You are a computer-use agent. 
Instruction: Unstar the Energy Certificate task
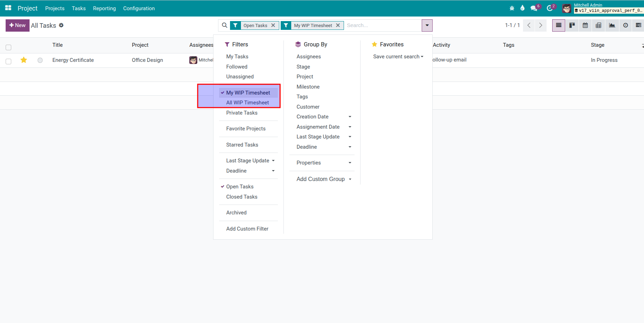click(24, 60)
